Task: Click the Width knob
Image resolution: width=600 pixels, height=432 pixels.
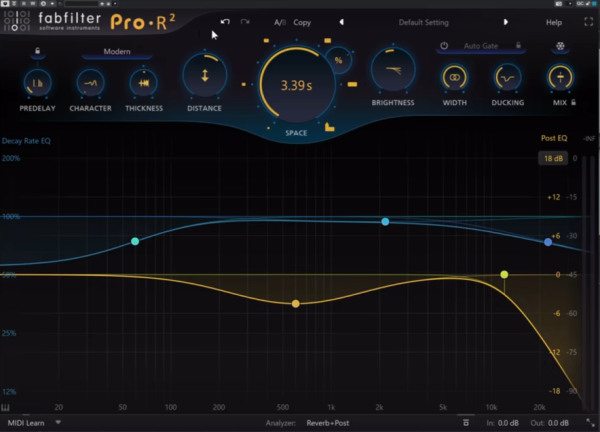Action: tap(454, 77)
